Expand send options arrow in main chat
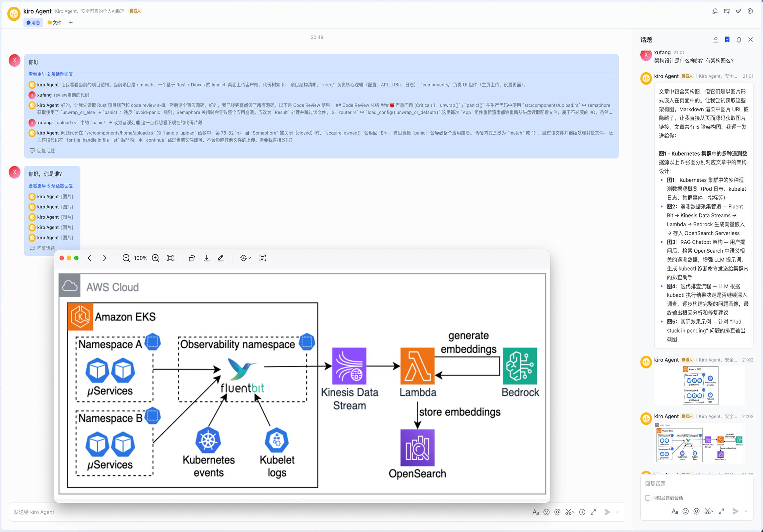Image resolution: width=763 pixels, height=532 pixels. point(618,512)
